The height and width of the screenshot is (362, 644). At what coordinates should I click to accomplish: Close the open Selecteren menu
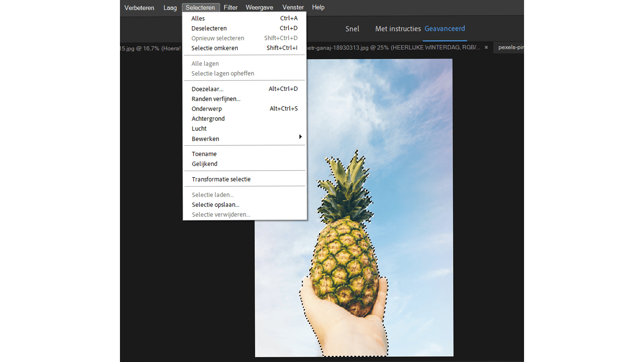tap(200, 8)
